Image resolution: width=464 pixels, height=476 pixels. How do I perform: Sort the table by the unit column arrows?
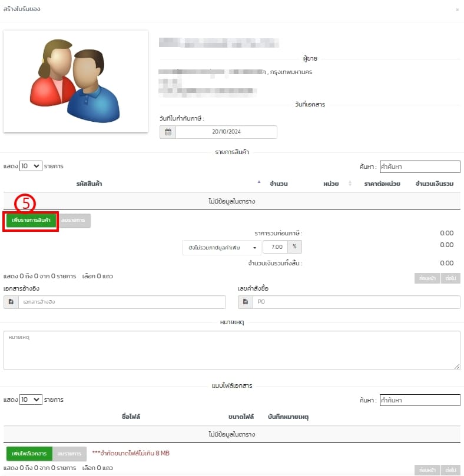click(350, 184)
